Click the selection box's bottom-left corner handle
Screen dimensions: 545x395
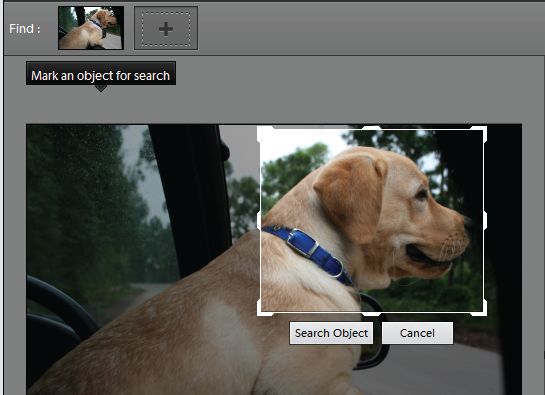pos(260,313)
